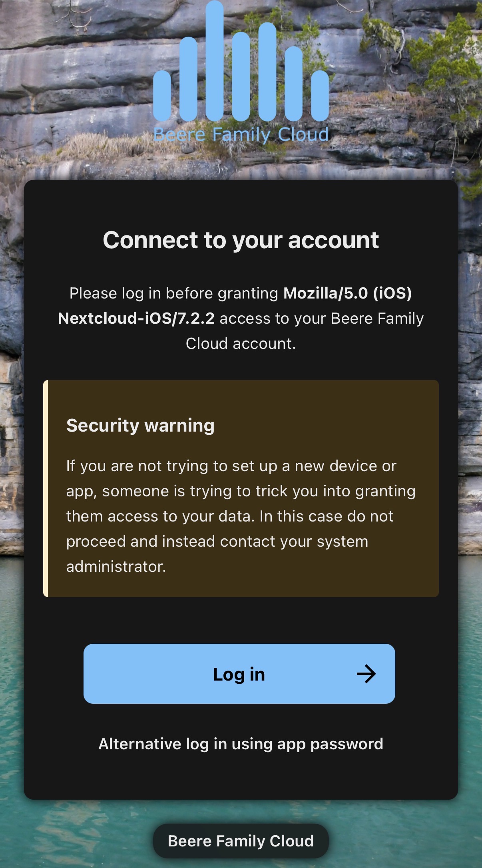Click the yellow stripe beside the warning box

coord(46,488)
